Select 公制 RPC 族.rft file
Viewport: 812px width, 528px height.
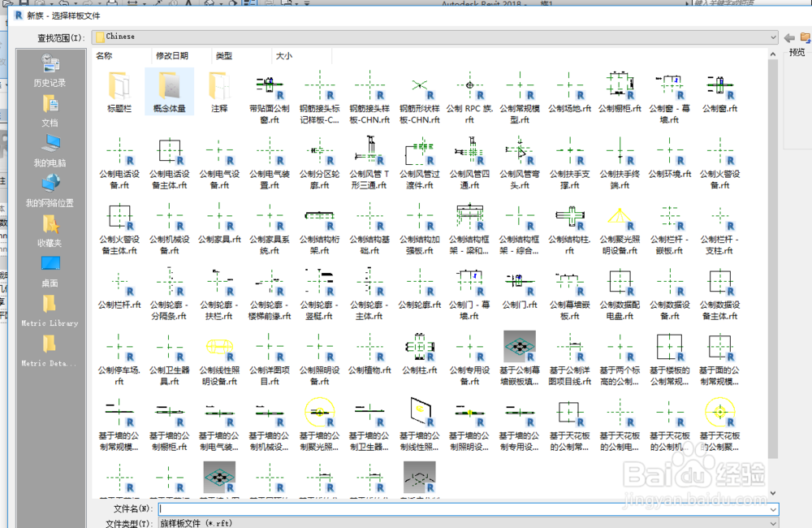[x=469, y=97]
